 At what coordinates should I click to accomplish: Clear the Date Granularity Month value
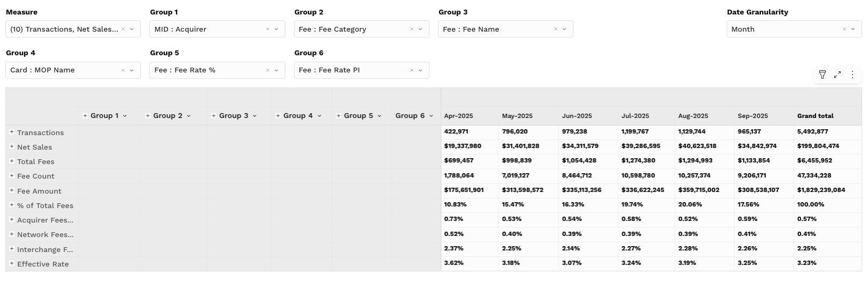844,29
